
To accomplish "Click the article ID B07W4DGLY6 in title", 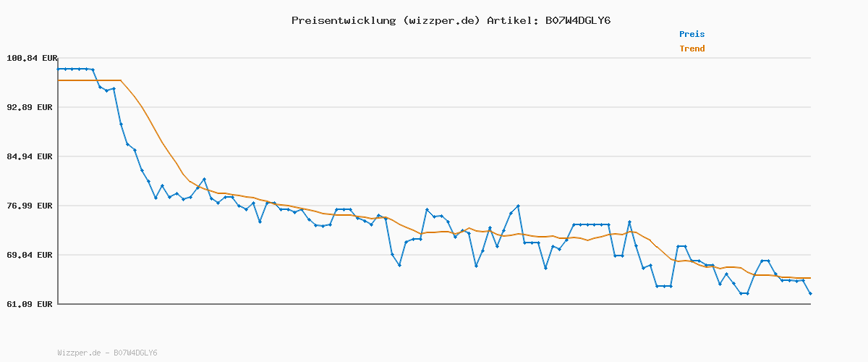I will point(577,20).
